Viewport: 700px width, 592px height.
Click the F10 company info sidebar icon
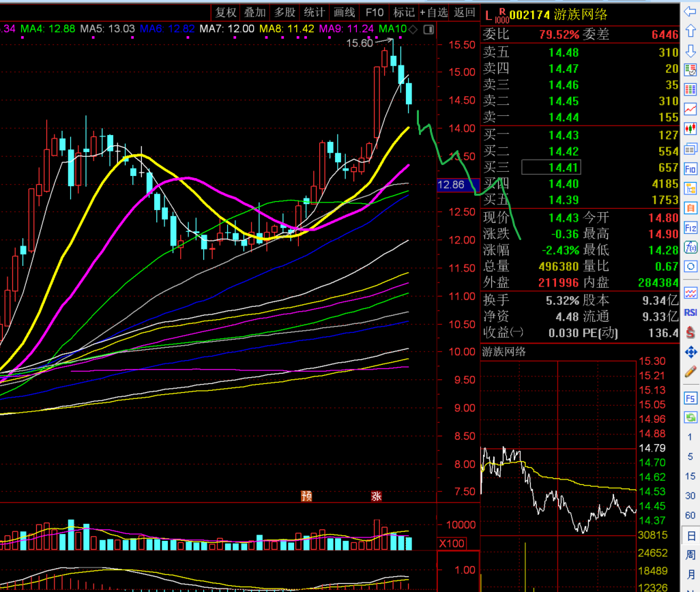pyautogui.click(x=690, y=168)
